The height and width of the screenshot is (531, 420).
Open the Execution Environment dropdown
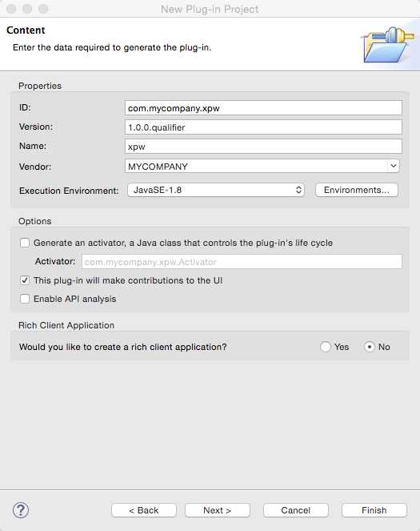pos(216,190)
